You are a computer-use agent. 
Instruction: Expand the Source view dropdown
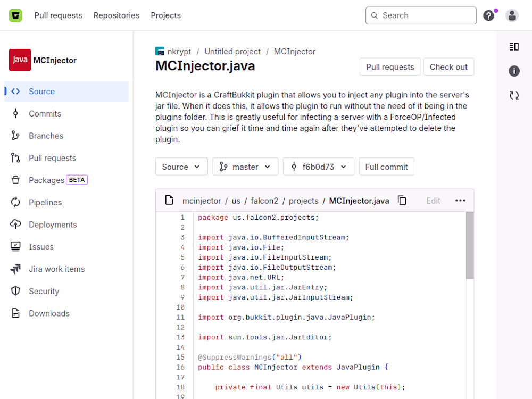pyautogui.click(x=181, y=167)
